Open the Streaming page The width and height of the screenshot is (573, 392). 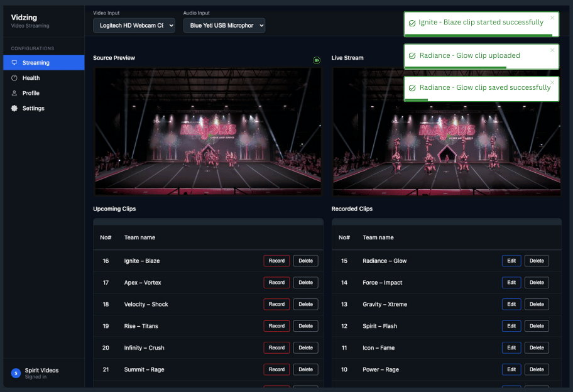coord(44,62)
